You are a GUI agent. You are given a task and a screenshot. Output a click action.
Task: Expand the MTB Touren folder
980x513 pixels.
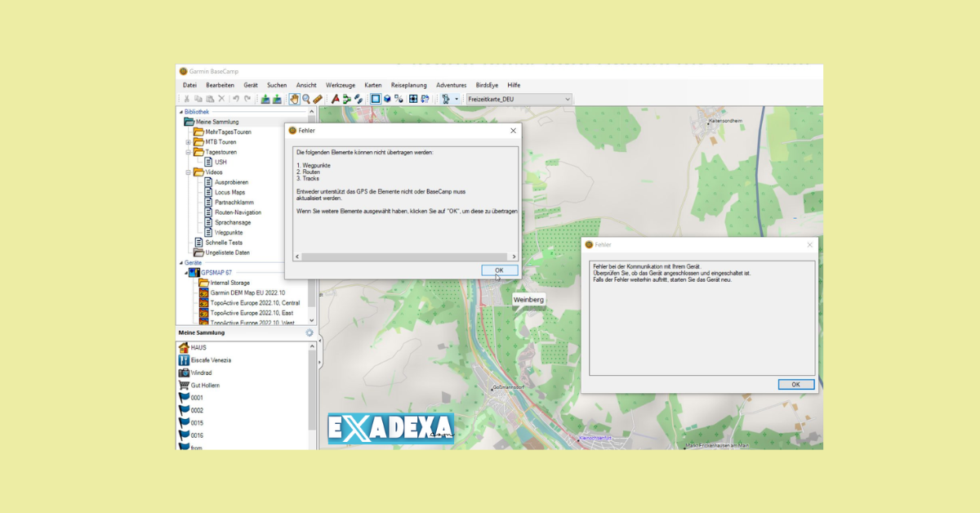187,142
